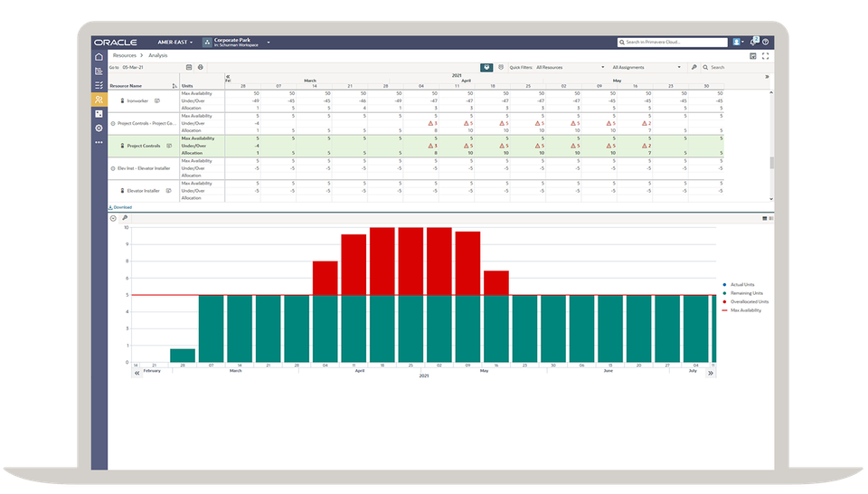This screenshot has height=494, width=868.
Task: Click the Resources breadcrumb link
Action: click(125, 55)
